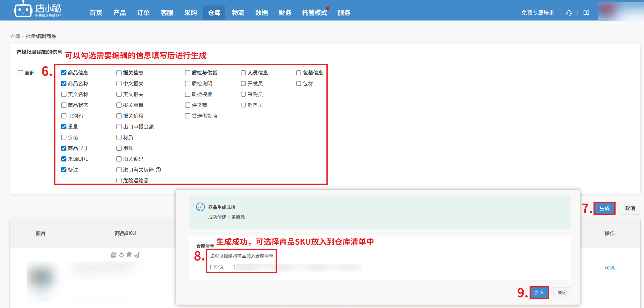Click the edit icon above product SKU

(x=114, y=255)
